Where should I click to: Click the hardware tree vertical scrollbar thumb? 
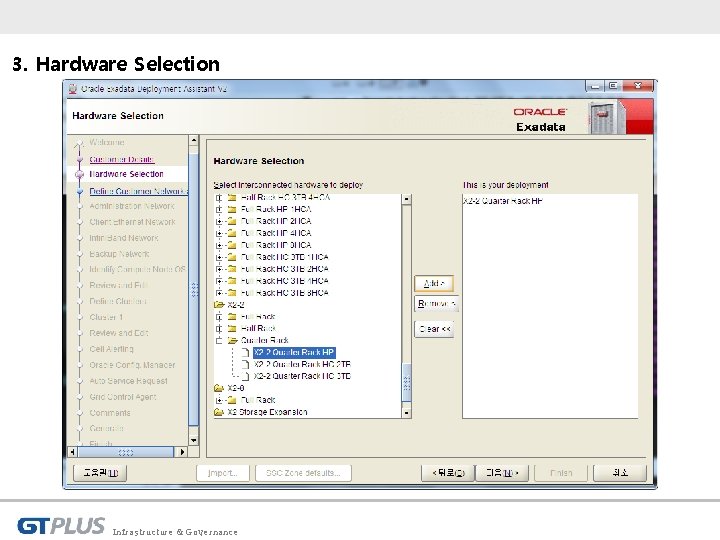[406, 382]
